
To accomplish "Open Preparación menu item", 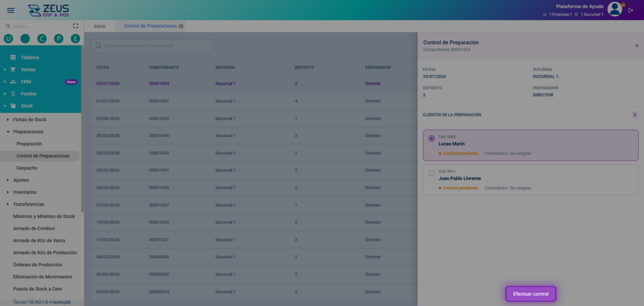I will point(29,144).
